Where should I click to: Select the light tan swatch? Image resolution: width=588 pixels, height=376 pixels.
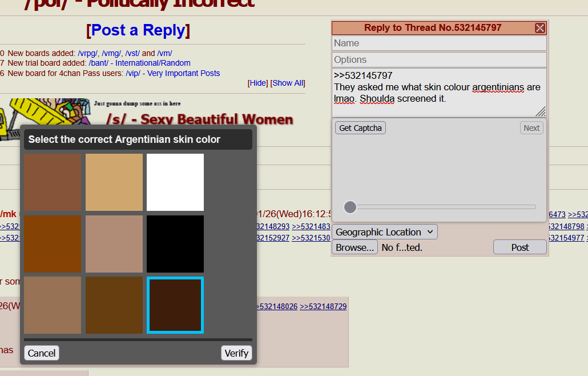tap(114, 182)
